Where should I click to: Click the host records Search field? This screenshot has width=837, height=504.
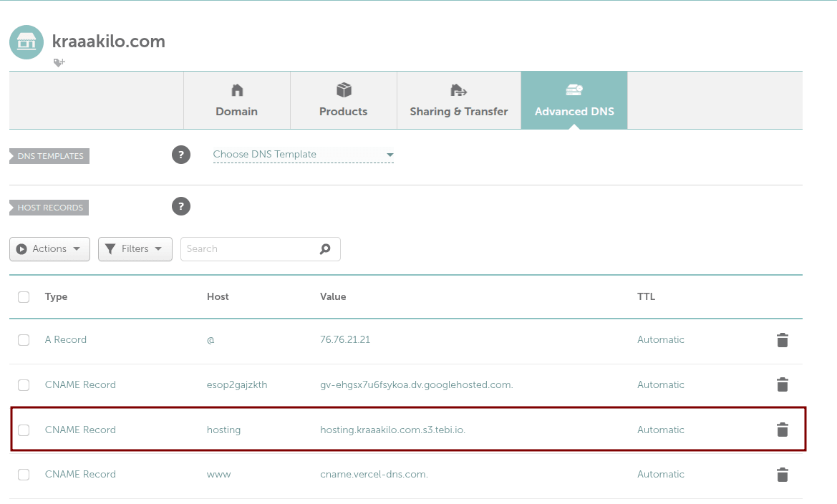click(247, 249)
